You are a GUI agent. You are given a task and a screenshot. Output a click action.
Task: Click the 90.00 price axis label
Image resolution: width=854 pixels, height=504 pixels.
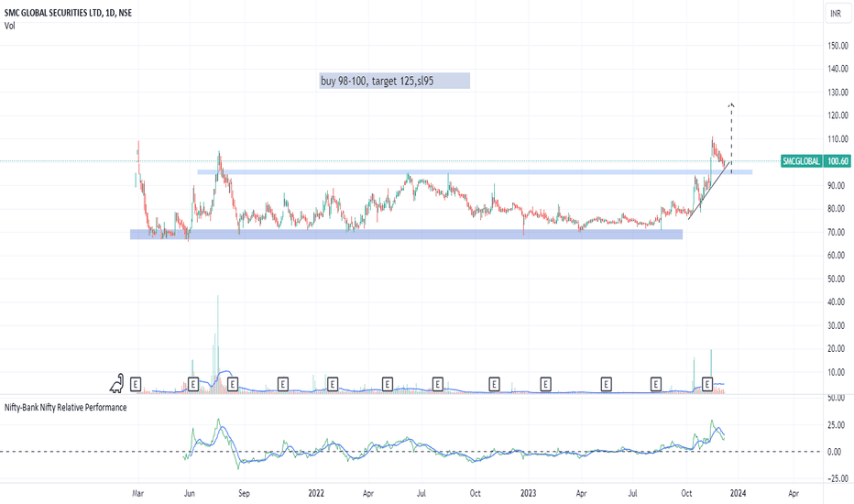point(838,186)
